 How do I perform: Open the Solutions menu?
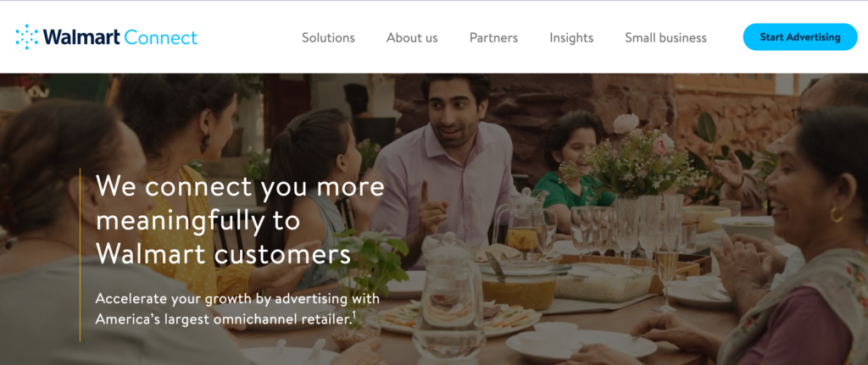(x=328, y=37)
